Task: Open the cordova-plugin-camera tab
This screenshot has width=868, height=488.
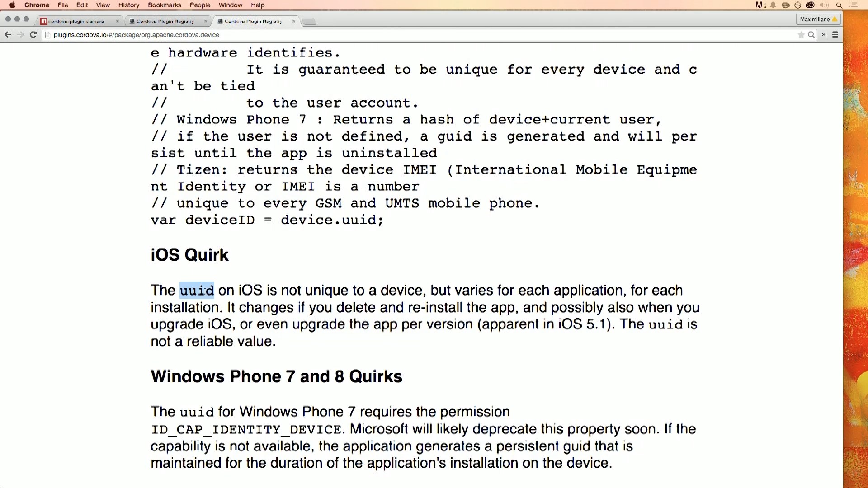Action: (x=76, y=21)
